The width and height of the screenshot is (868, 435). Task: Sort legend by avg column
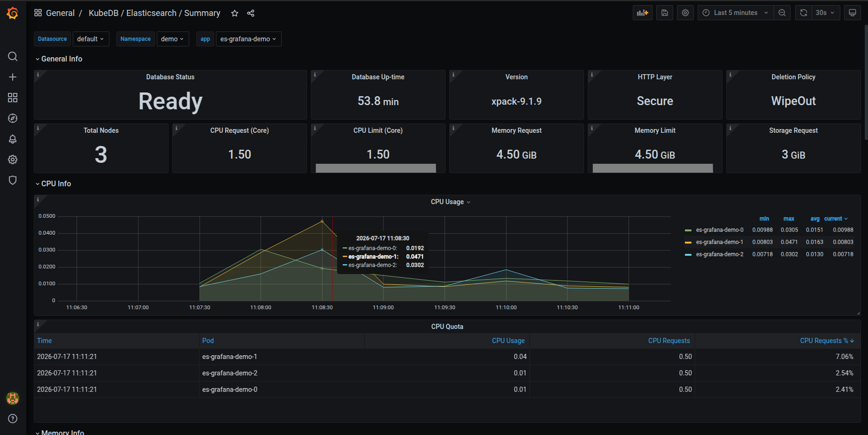(x=815, y=219)
